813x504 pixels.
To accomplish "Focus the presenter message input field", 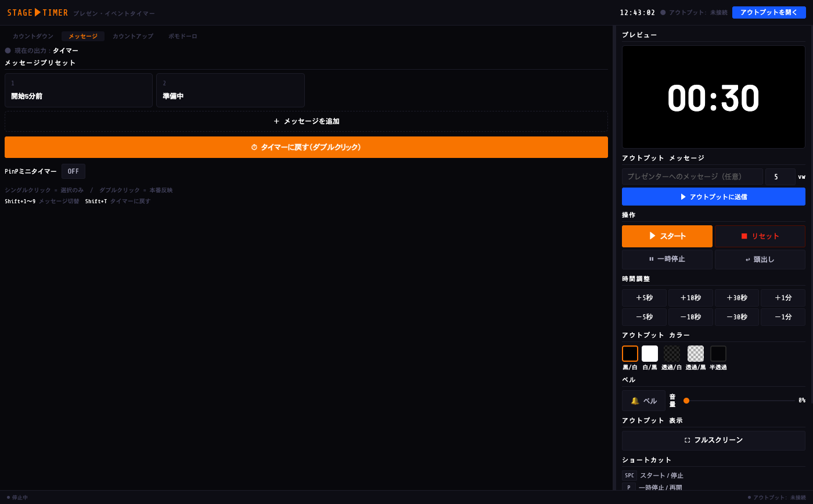I will click(692, 177).
